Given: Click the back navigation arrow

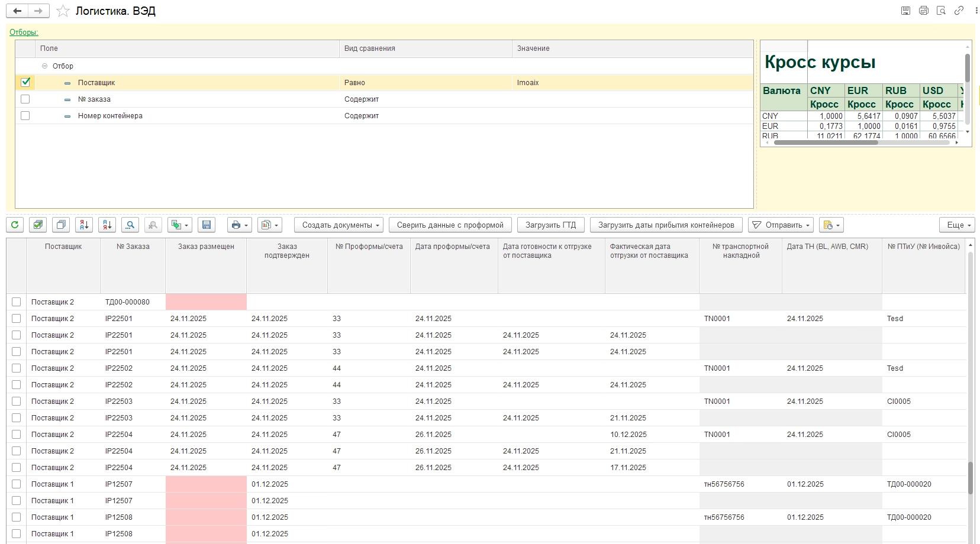Looking at the screenshot, I should [17, 11].
